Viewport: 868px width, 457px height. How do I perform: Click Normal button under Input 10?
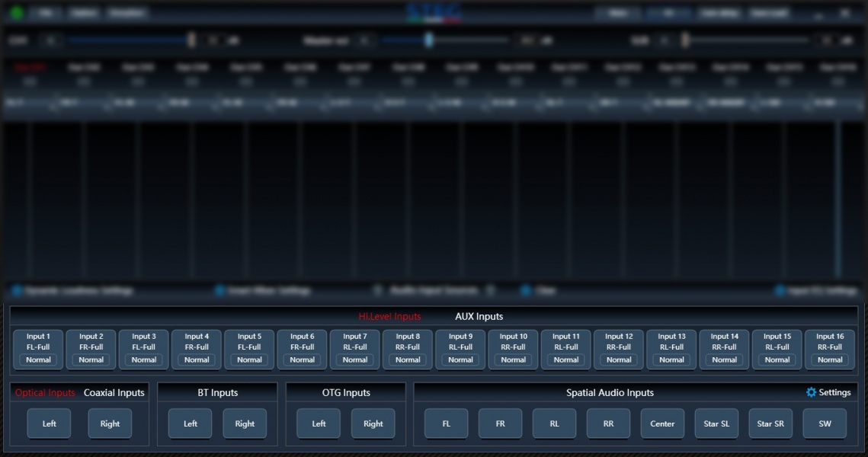(513, 360)
